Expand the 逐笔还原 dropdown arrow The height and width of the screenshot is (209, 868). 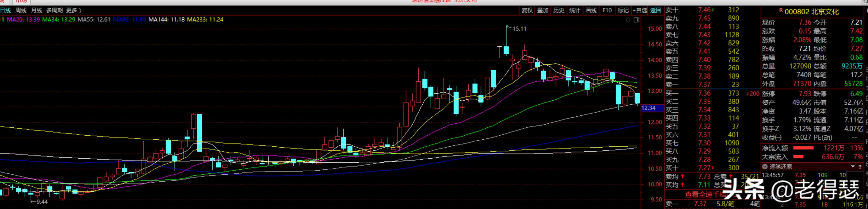(765, 167)
